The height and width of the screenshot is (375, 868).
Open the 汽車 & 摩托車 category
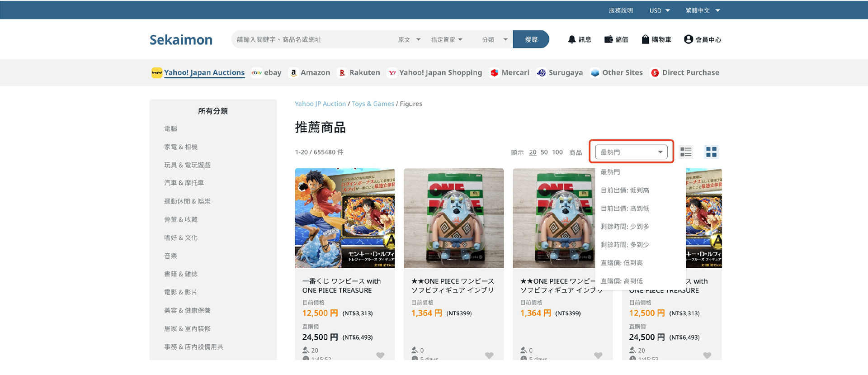(x=184, y=183)
